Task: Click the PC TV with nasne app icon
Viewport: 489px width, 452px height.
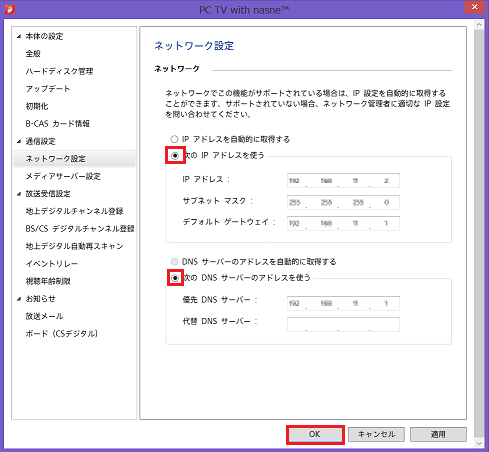Action: pos(10,9)
